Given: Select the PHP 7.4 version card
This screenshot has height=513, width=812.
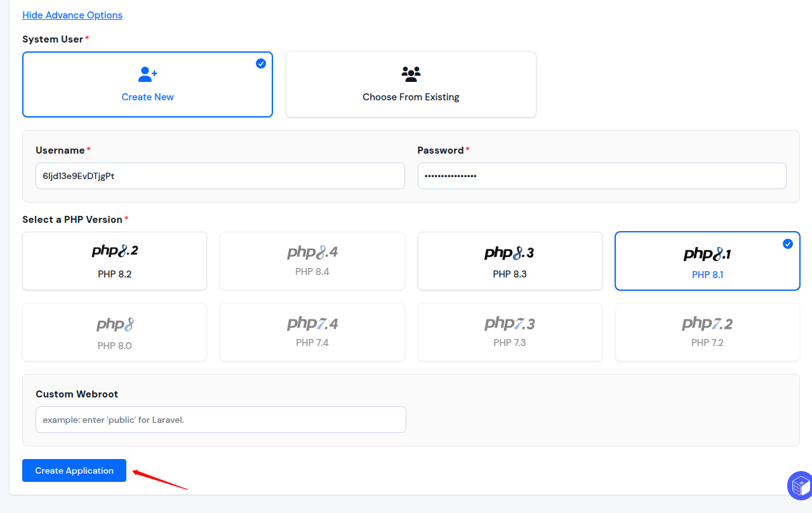Looking at the screenshot, I should pyautogui.click(x=312, y=332).
